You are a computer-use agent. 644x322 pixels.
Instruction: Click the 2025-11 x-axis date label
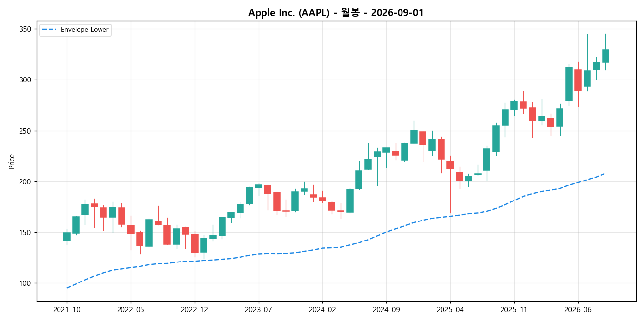click(514, 309)
